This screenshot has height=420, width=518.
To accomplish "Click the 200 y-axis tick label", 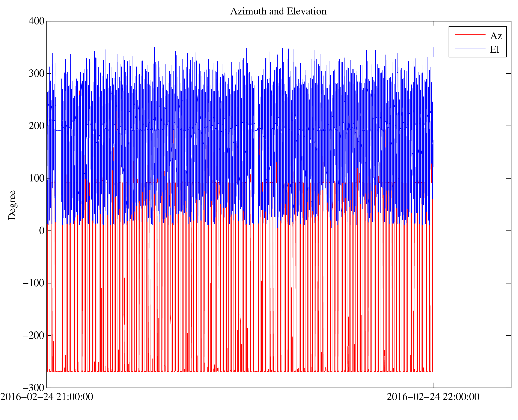I will point(36,126).
